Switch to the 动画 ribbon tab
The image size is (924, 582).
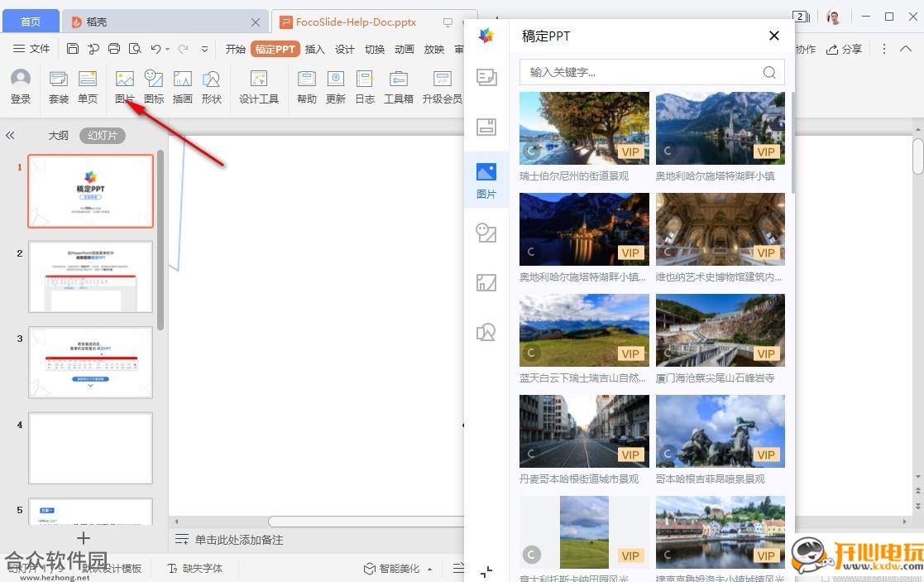coord(405,49)
